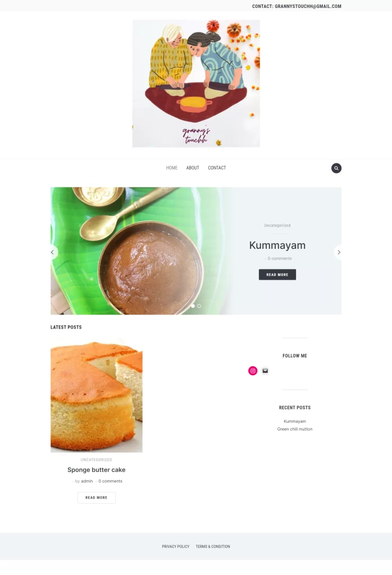
Task: Open the Contact menu item
Action: coord(217,168)
